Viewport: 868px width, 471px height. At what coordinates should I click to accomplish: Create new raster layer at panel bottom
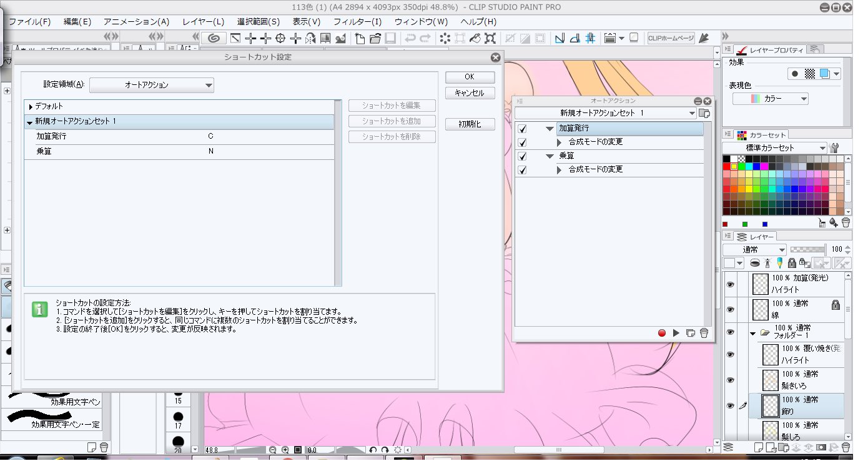[758, 447]
